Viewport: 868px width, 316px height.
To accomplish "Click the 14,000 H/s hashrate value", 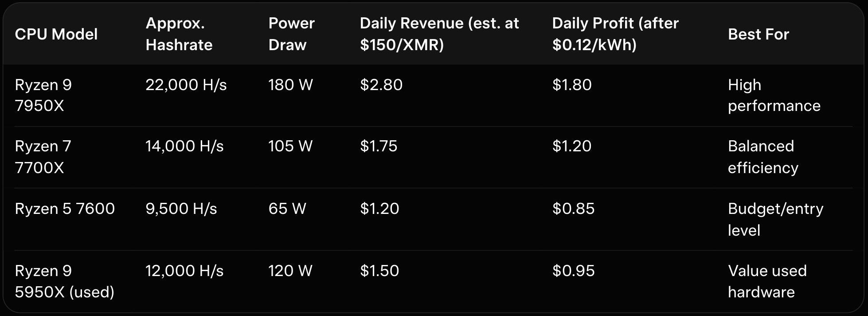I will [x=184, y=146].
